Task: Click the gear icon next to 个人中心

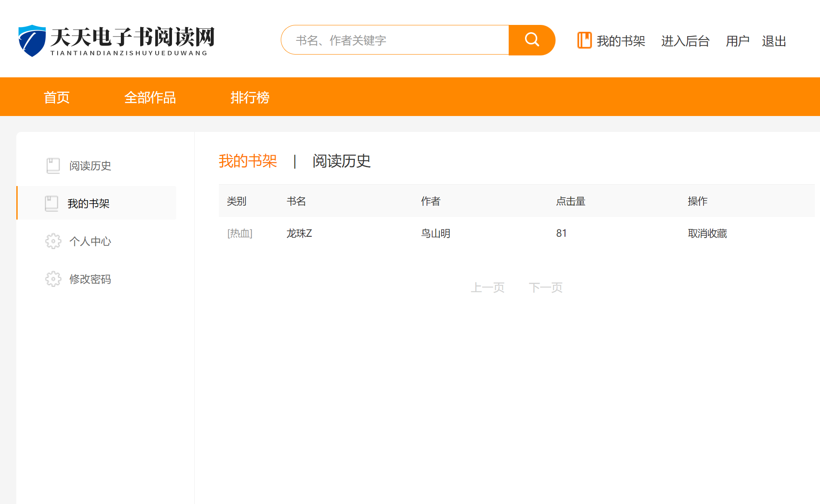Action: tap(53, 241)
